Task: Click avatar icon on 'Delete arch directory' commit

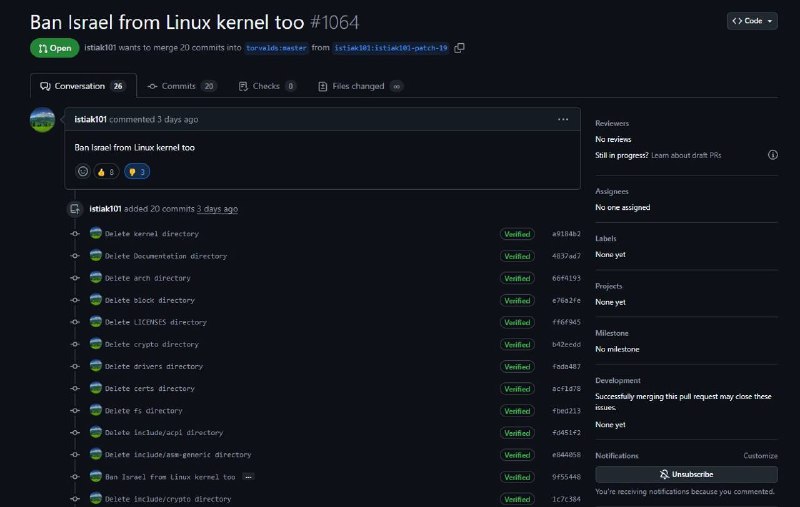Action: tap(95, 277)
